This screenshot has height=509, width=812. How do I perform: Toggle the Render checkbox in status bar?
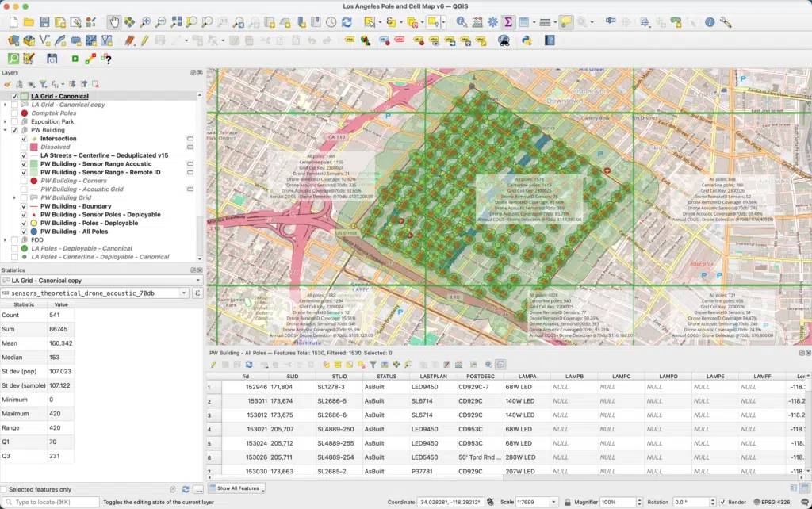click(x=724, y=500)
